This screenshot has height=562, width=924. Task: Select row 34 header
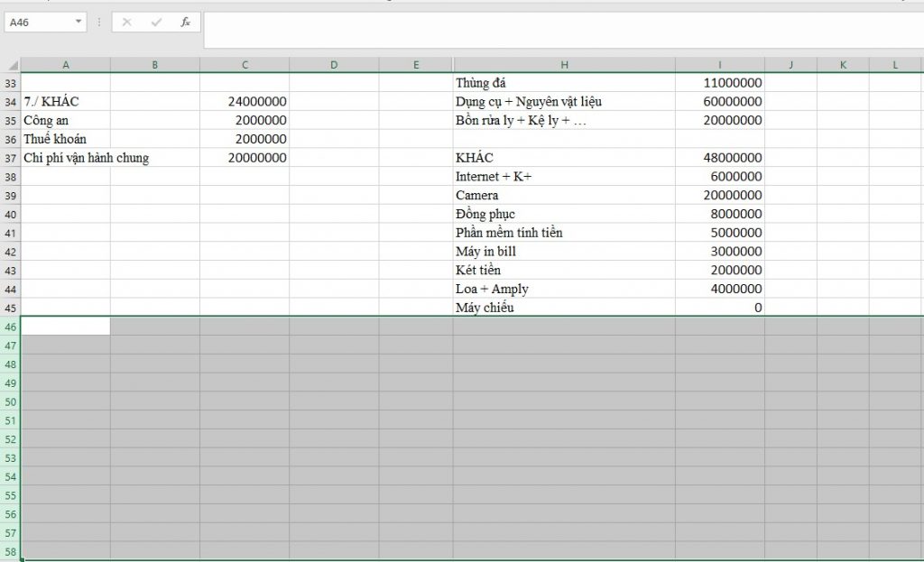pyautogui.click(x=11, y=102)
